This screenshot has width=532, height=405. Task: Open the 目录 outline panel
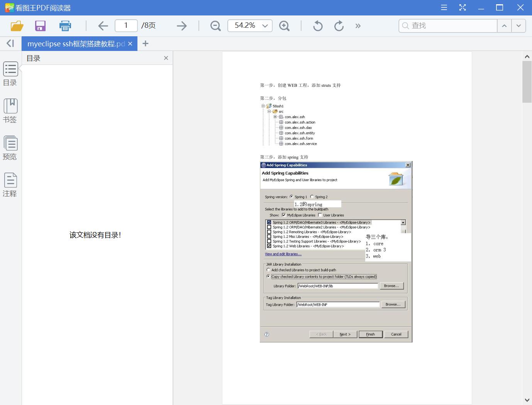(10, 74)
